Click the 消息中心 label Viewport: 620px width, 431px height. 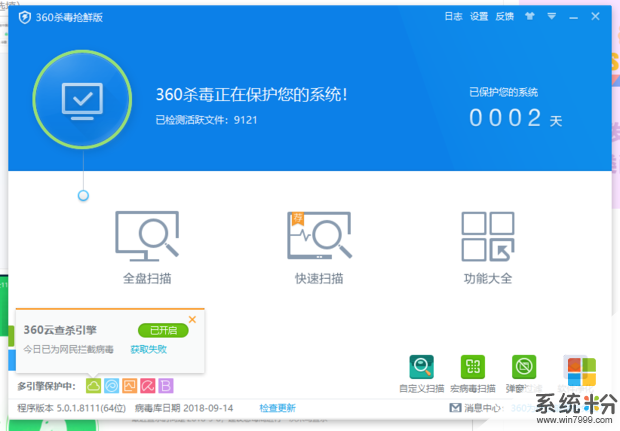click(482, 408)
